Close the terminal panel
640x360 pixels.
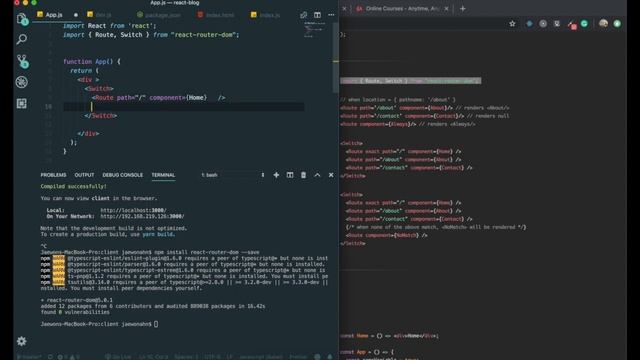(331, 175)
